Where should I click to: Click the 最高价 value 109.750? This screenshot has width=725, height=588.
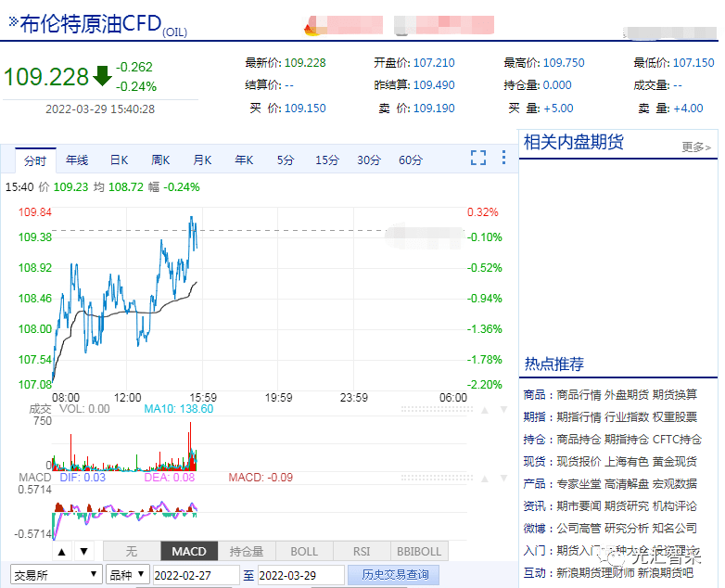[x=564, y=63]
